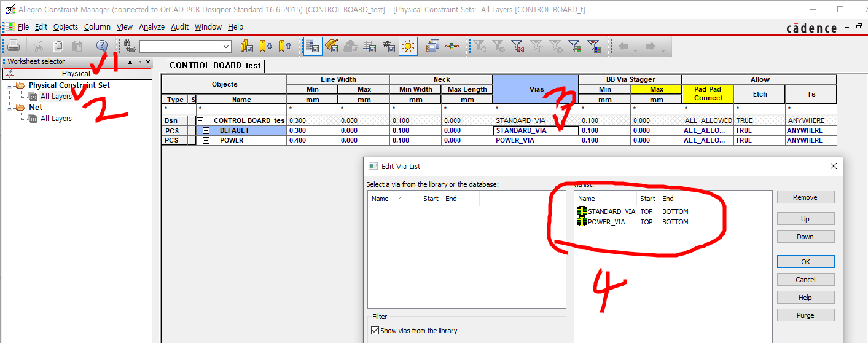Click the first gray funnel filter icon
This screenshot has height=343, width=868.
(x=479, y=46)
